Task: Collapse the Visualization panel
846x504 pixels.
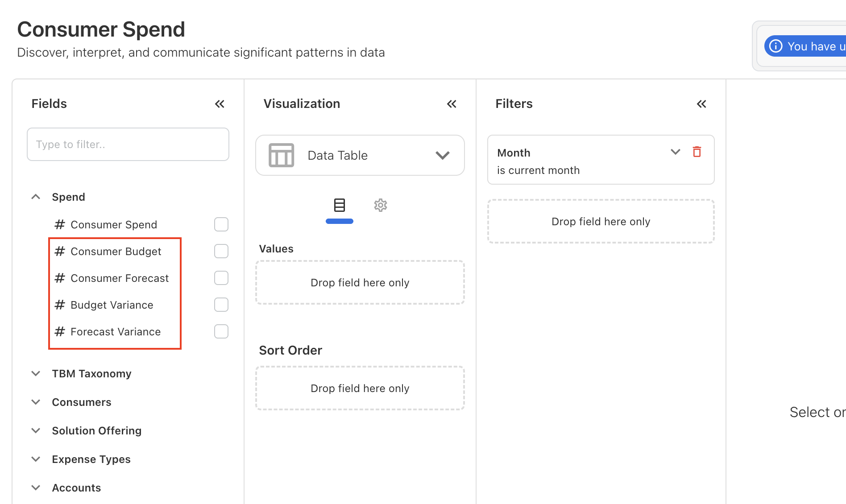Action: pos(452,104)
